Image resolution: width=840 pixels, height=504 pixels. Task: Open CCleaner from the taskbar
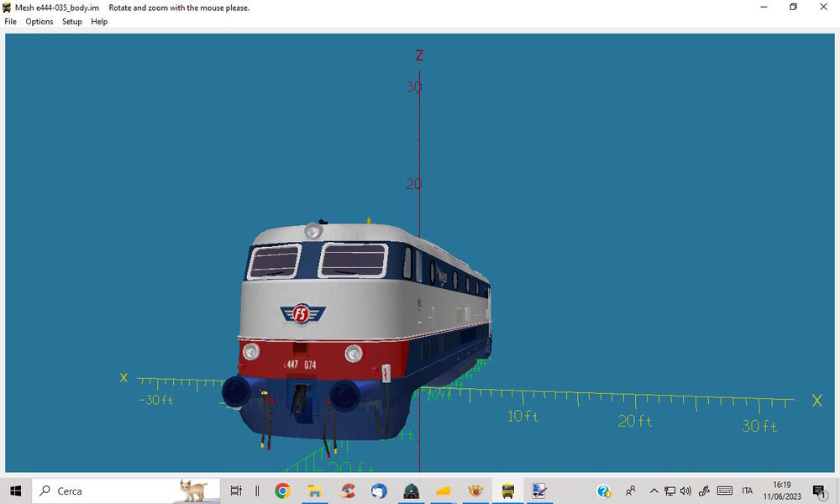(x=347, y=491)
